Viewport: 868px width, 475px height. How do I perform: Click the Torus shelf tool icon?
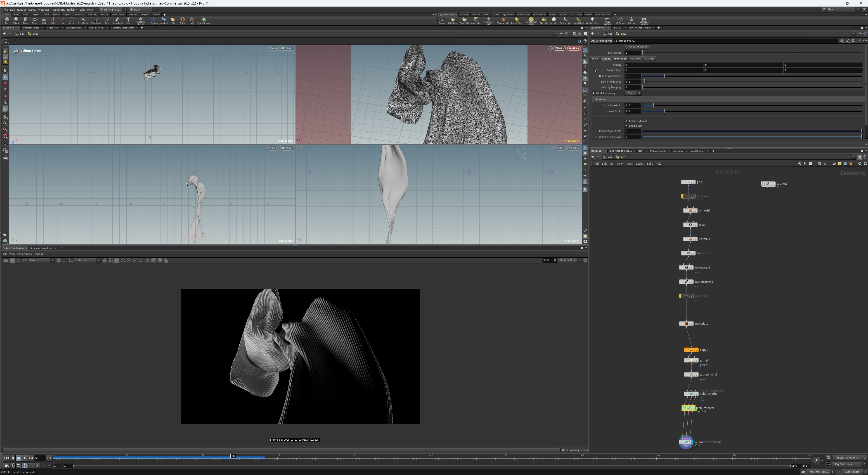pos(34,21)
